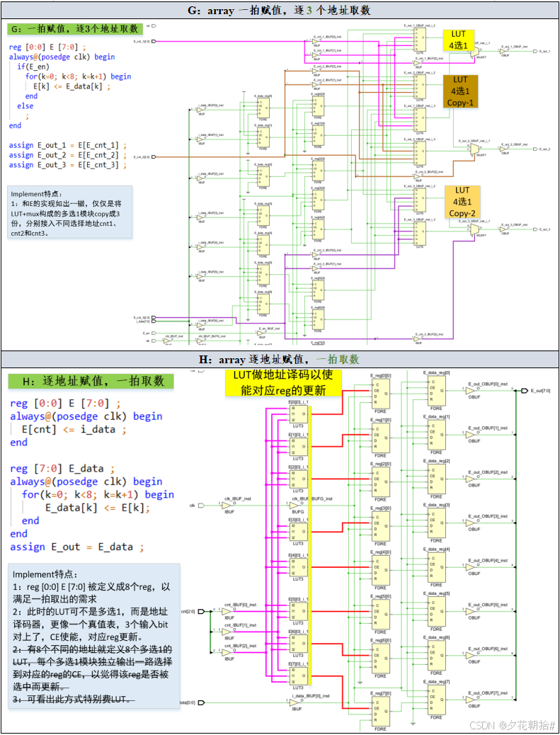Click code line 'reg [7:0] E_data ;'
Image resolution: width=560 pixels, height=735 pixels.
pyautogui.click(x=63, y=468)
